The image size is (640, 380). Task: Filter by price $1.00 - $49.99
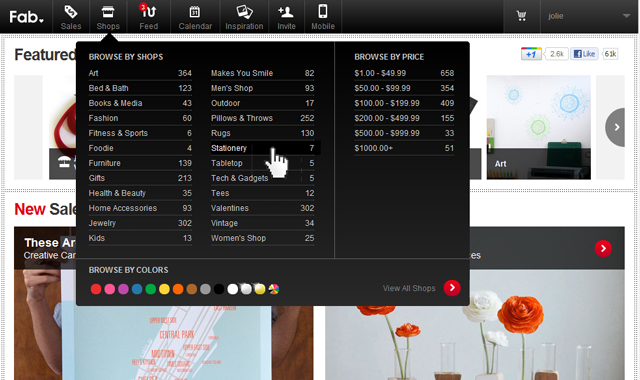404,73
